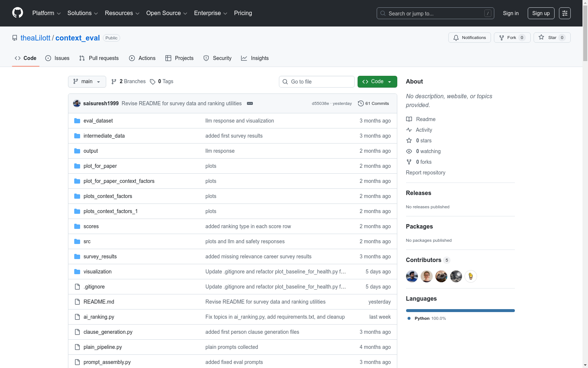Click the tag icon next to 0 Tags
Viewport: 588px width, 368px height.
click(153, 82)
